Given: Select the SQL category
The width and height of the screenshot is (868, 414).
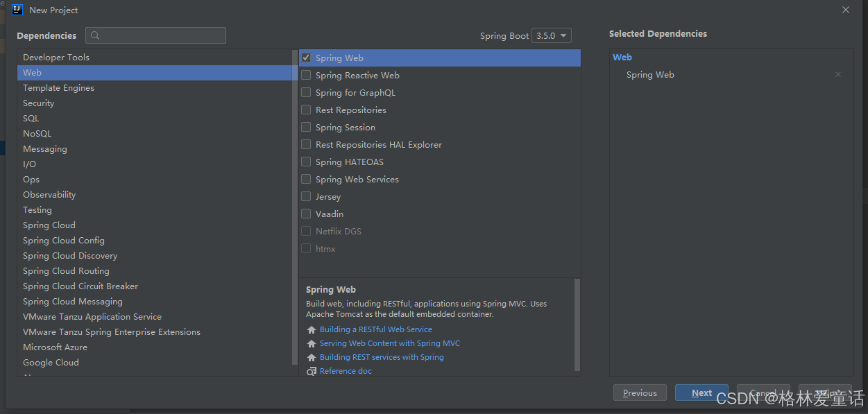Looking at the screenshot, I should coord(31,118).
